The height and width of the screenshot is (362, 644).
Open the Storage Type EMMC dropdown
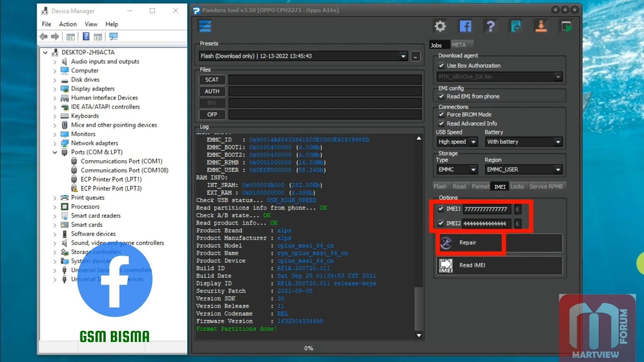tap(457, 169)
